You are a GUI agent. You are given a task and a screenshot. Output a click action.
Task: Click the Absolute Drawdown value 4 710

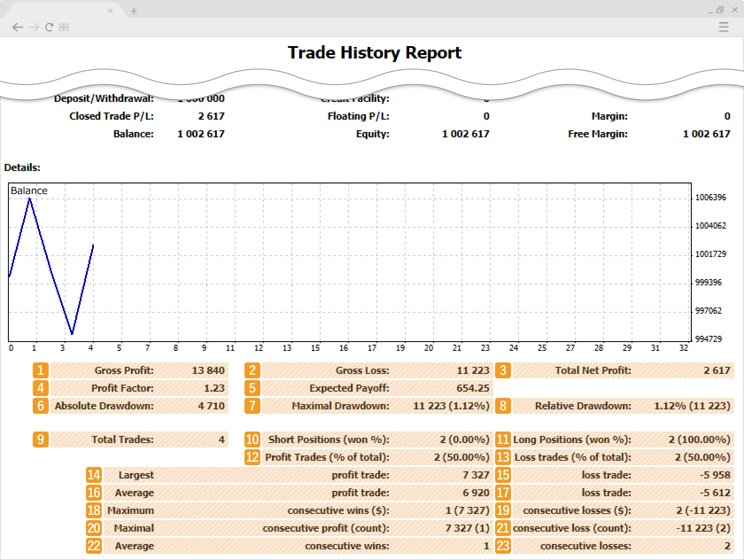(x=211, y=406)
